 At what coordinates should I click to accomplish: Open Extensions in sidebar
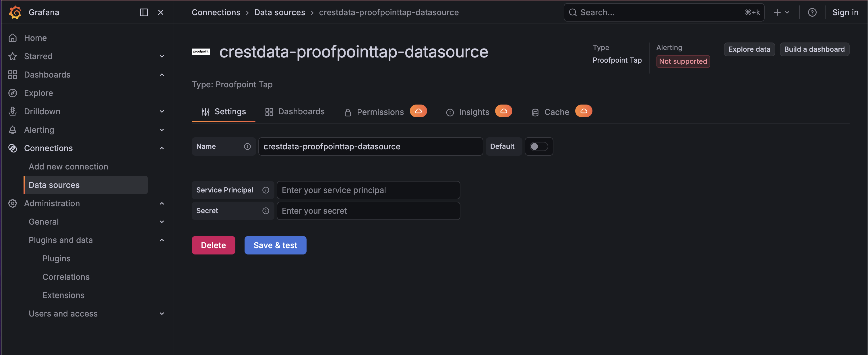pyautogui.click(x=63, y=295)
